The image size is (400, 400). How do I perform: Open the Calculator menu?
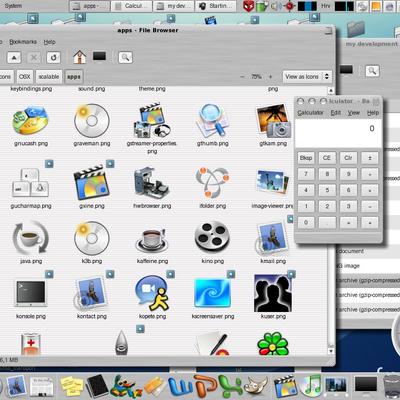310,113
